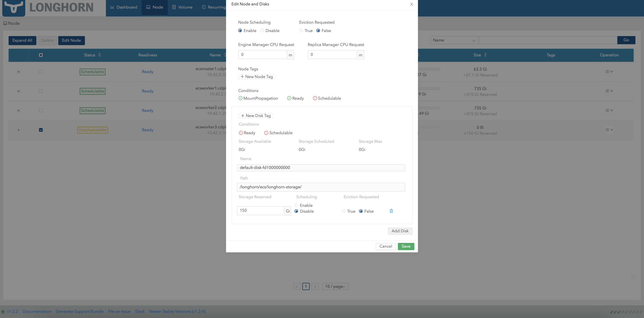The image size is (644, 318).
Task: Close the Edit Node and Disks dialog
Action: 411,4
